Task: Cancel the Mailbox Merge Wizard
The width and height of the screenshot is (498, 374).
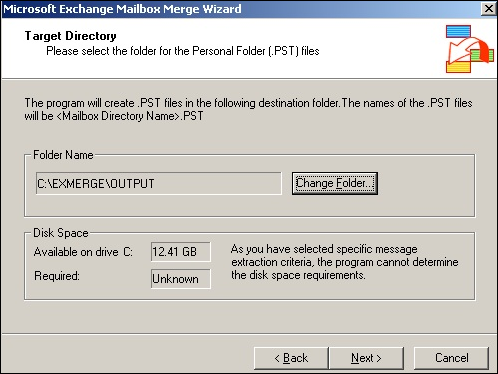Action: 451,358
